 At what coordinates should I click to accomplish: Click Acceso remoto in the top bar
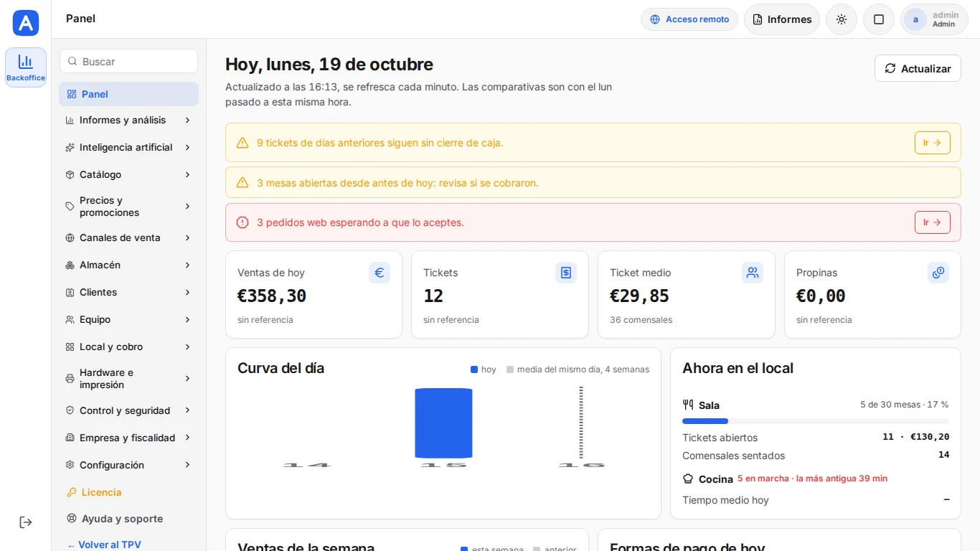tap(689, 19)
